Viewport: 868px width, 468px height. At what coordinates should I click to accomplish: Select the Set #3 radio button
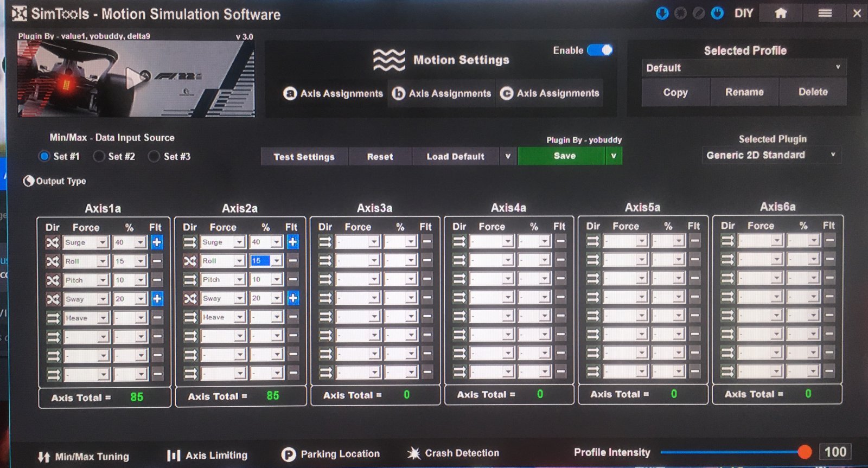pos(155,156)
